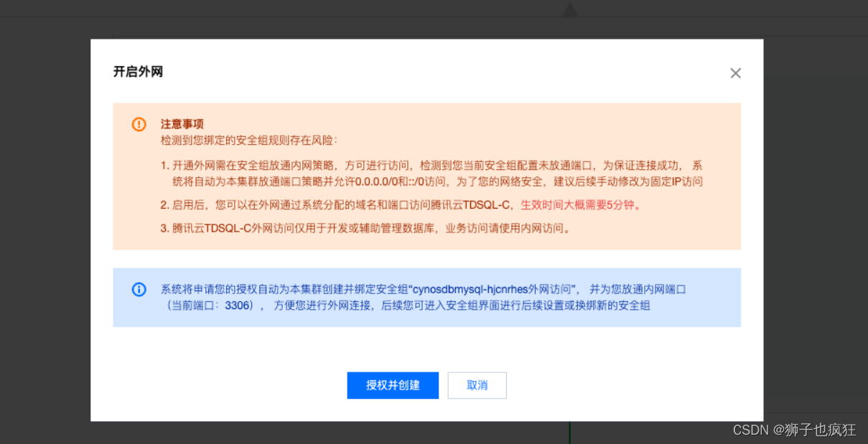Click the security group name cynosdbmysql-hjcnrhes外网访问
The width and height of the screenshot is (868, 444).
click(x=493, y=290)
